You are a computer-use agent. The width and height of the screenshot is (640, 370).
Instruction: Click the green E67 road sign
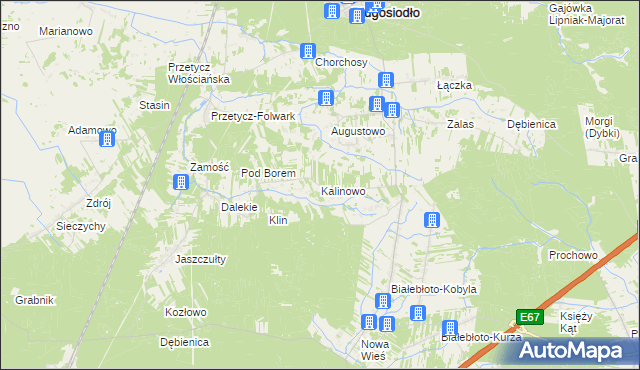click(x=530, y=317)
